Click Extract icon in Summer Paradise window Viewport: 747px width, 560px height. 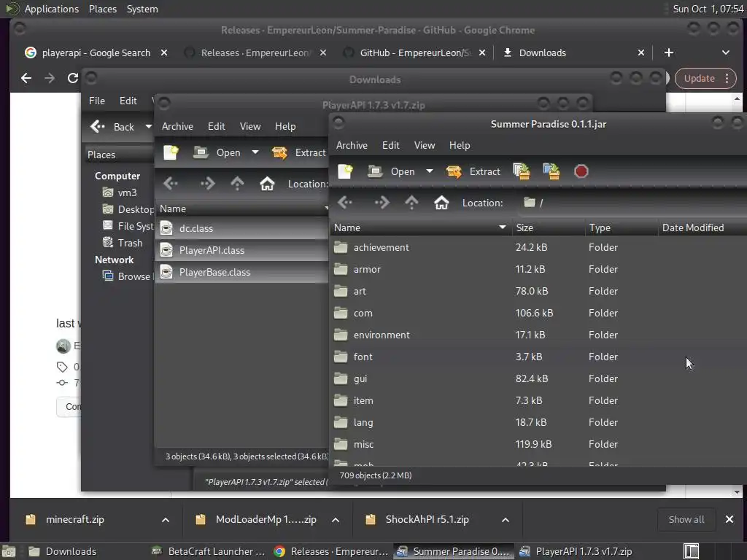tap(454, 171)
